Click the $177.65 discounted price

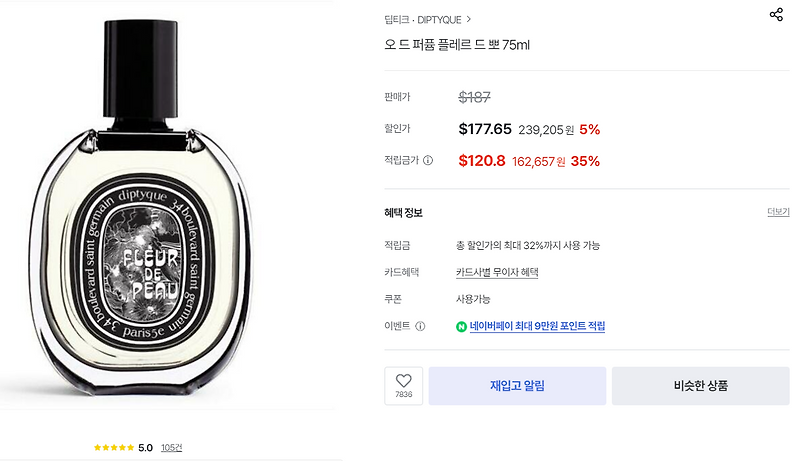(485, 129)
